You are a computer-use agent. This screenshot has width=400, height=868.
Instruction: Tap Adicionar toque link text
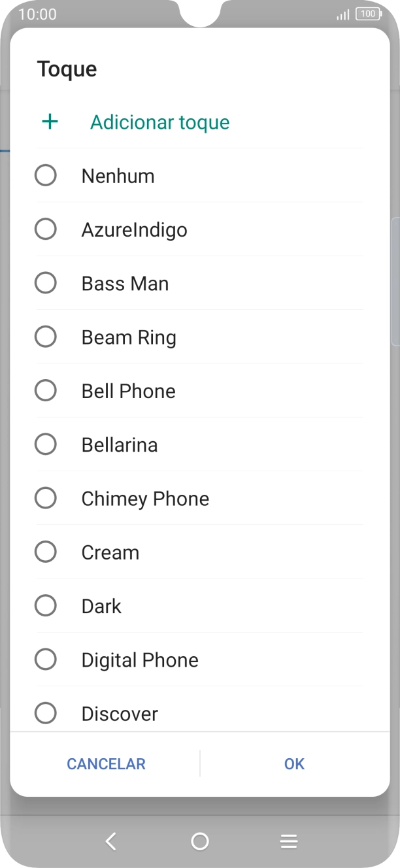click(159, 122)
